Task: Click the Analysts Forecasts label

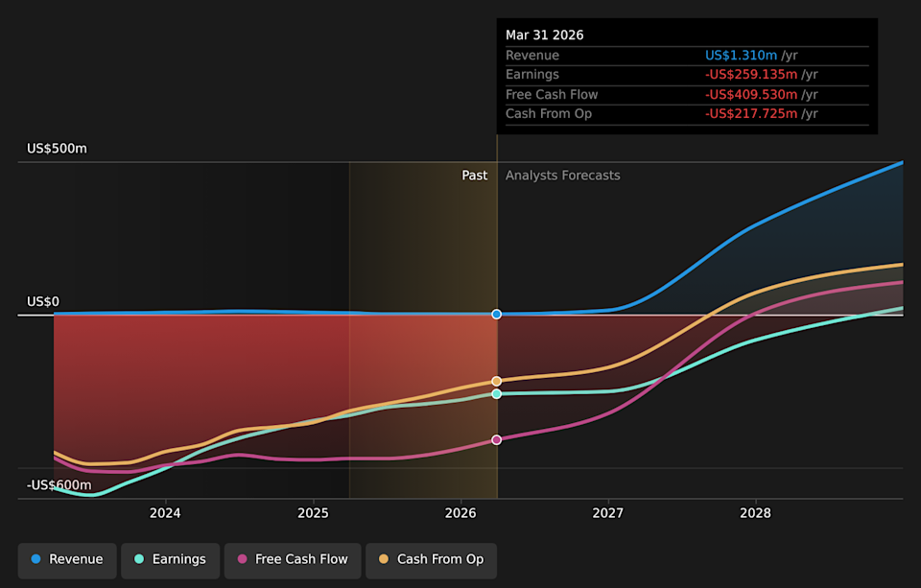Action: 563,176
